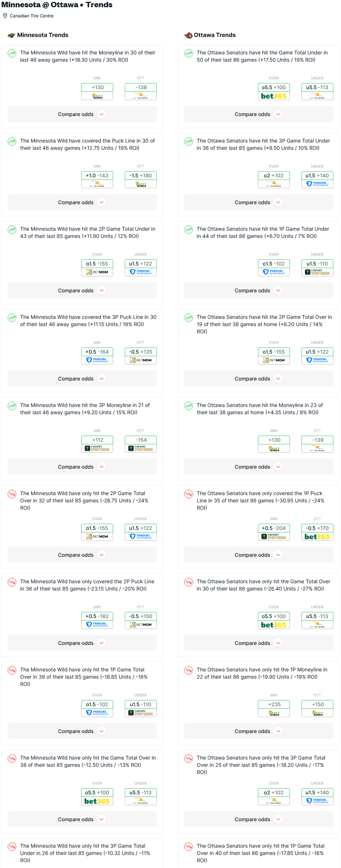Expand Compare odds under the Ottawa Game Total Under trend
This screenshot has width=341, height=868.
coord(259,114)
